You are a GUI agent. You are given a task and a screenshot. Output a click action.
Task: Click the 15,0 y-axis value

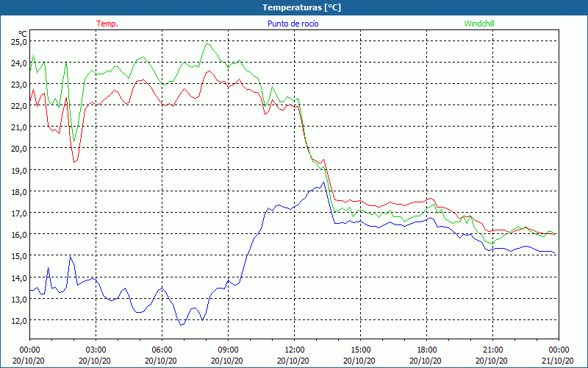(19, 255)
